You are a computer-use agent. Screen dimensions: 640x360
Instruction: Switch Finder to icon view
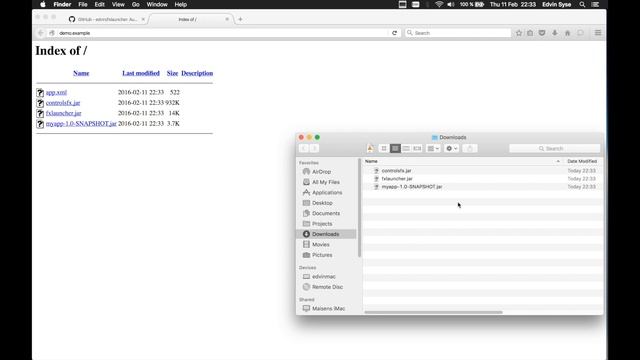click(x=384, y=149)
